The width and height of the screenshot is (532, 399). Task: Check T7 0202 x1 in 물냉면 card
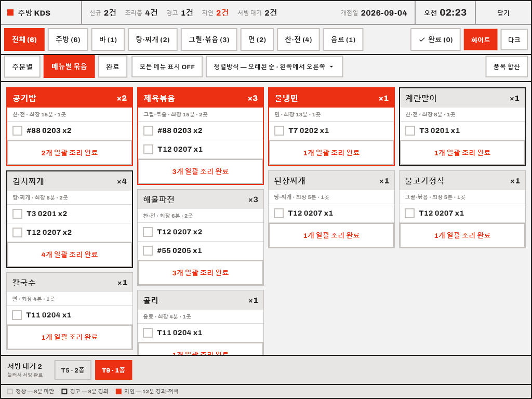pyautogui.click(x=279, y=130)
